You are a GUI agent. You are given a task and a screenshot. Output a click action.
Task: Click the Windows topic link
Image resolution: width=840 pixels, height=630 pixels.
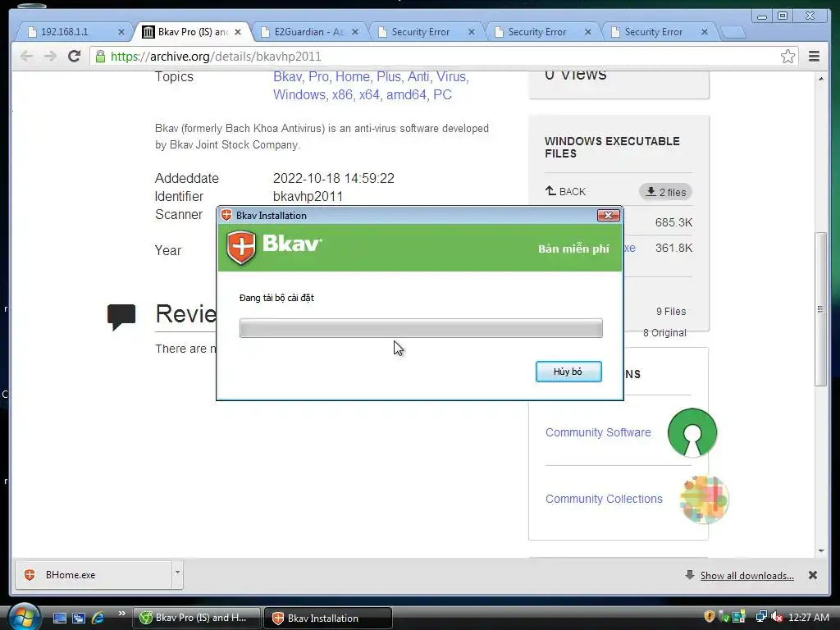[x=300, y=95]
